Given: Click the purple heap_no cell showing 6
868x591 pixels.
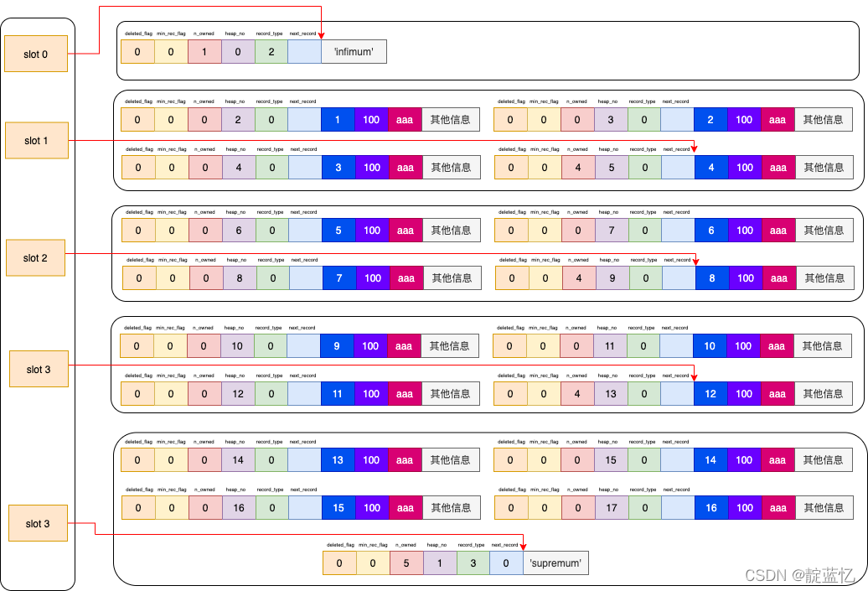Looking at the screenshot, I should coord(239,231).
